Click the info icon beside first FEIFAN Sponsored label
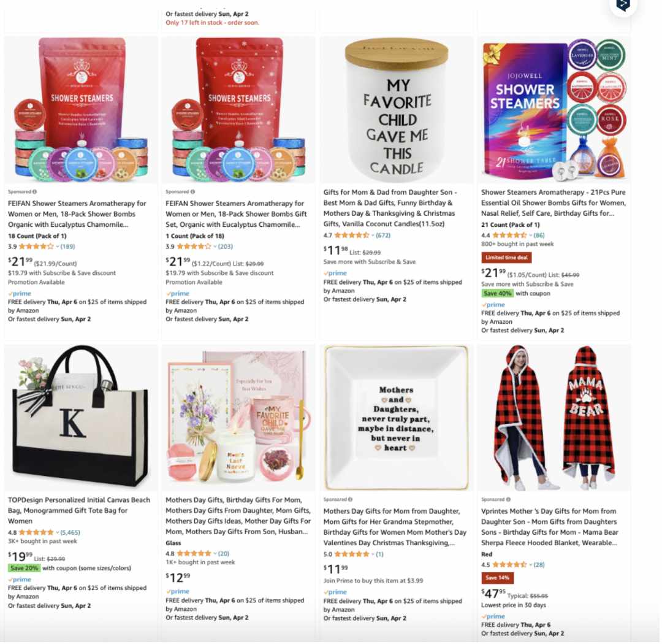Screen dimensions: 662x644 click(x=34, y=192)
